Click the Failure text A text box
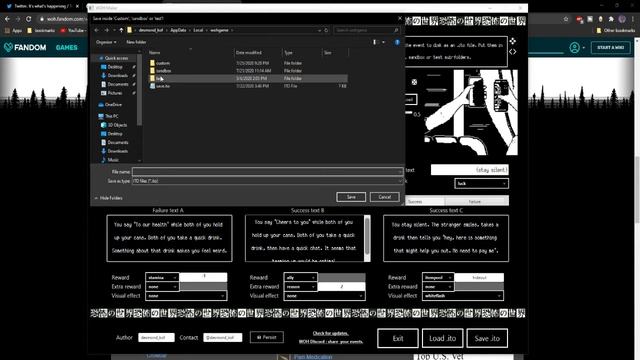Screen dimensions: 640x360 click(169, 238)
